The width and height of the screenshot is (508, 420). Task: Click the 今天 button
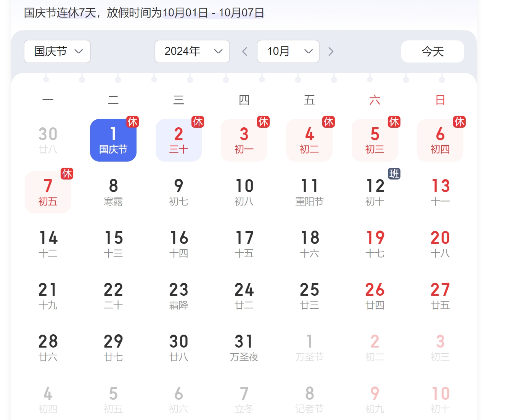click(x=432, y=51)
